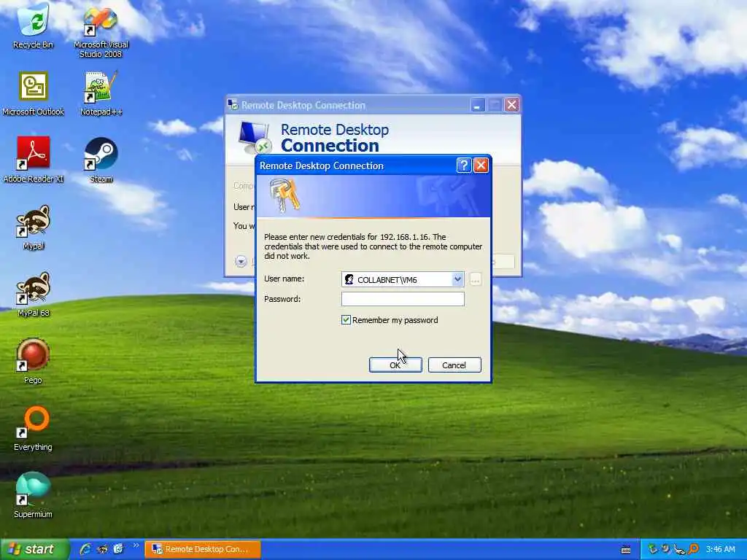
Task: Select the Supermium browser shortcut
Action: pyautogui.click(x=33, y=495)
